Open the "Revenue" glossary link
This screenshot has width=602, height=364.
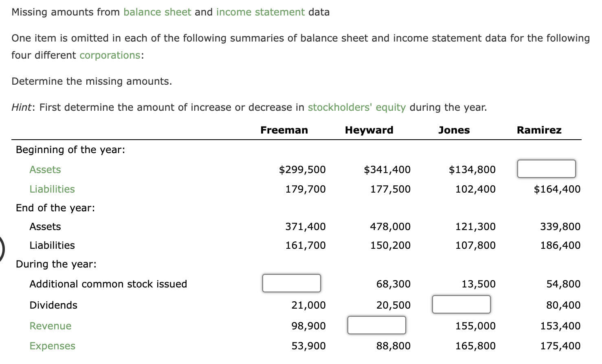[50, 326]
